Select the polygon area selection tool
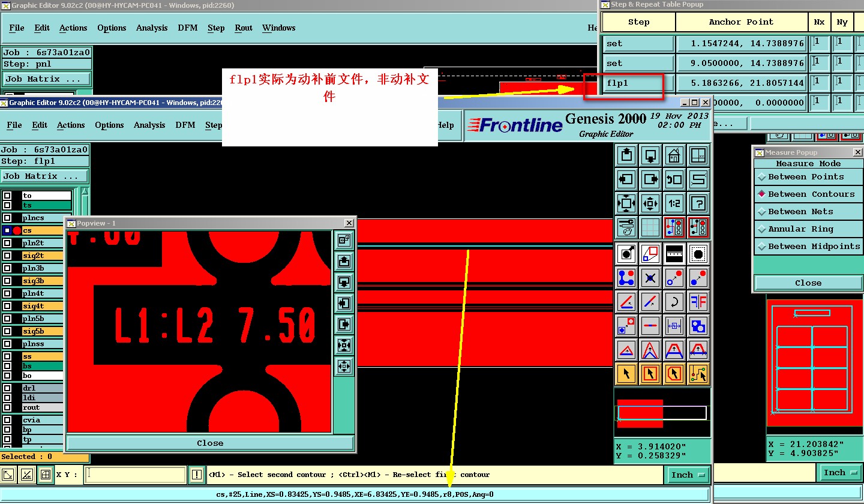 coord(674,374)
